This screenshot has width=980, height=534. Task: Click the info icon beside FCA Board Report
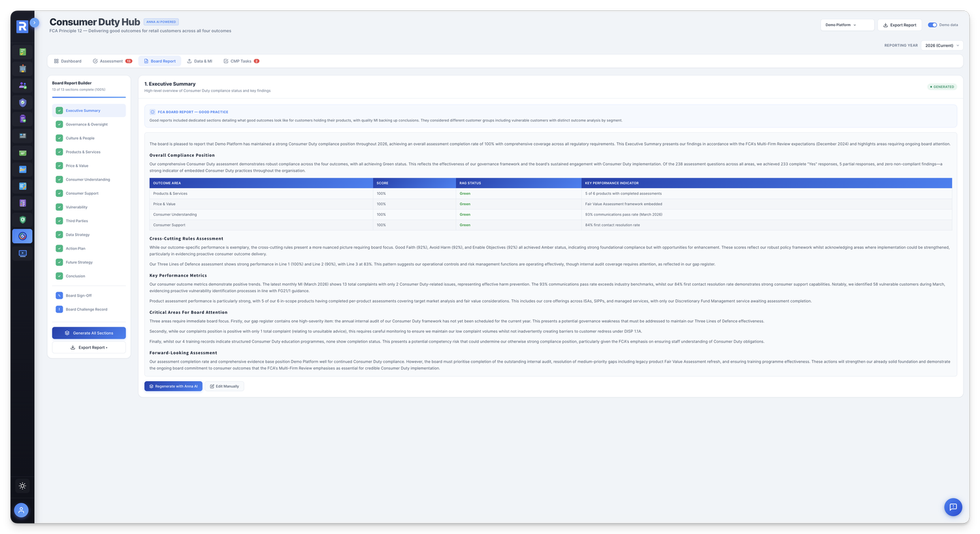(153, 112)
